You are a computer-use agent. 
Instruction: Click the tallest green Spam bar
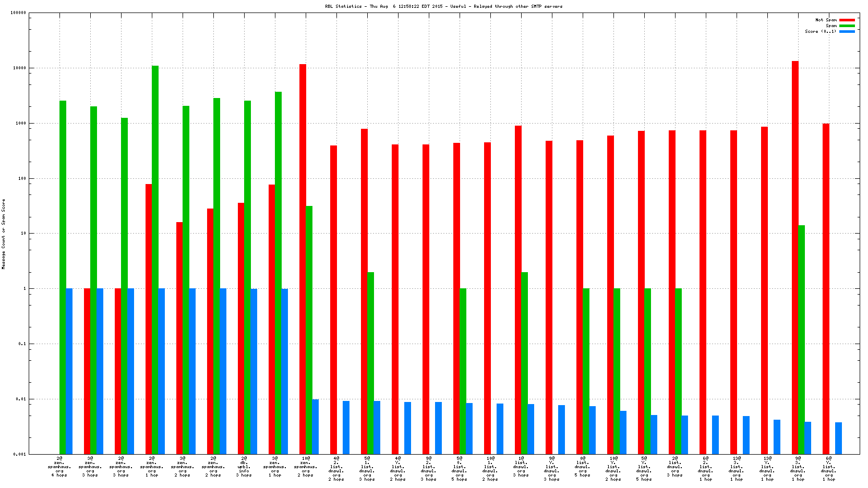point(155,260)
